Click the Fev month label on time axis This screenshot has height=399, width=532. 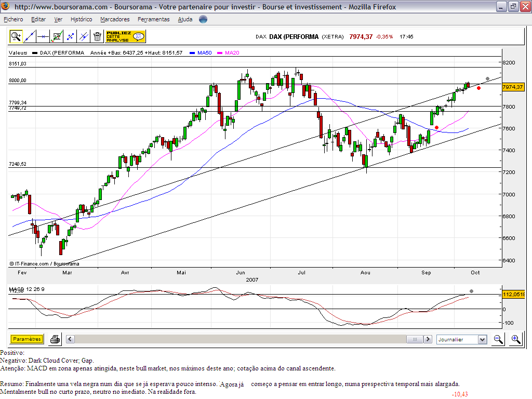(x=22, y=272)
